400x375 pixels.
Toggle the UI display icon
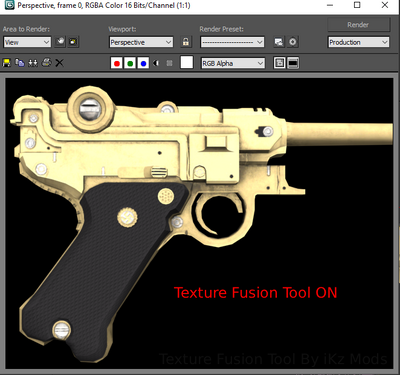point(293,63)
